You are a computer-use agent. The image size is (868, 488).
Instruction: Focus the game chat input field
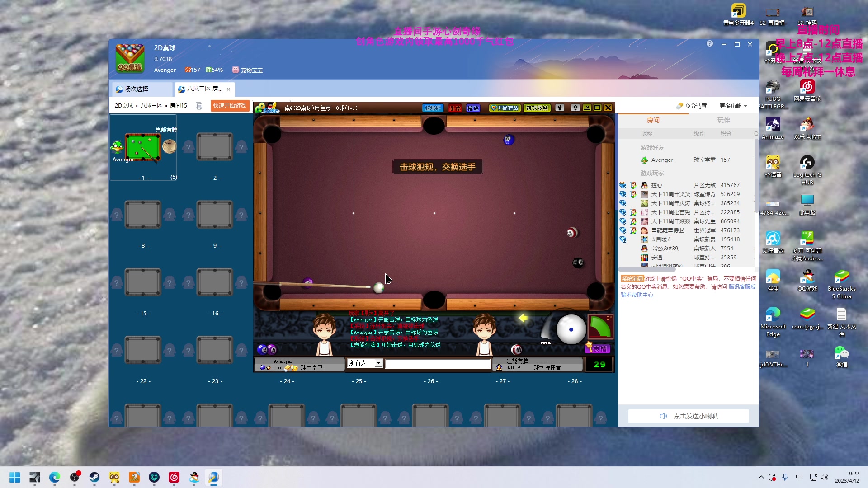(x=438, y=363)
